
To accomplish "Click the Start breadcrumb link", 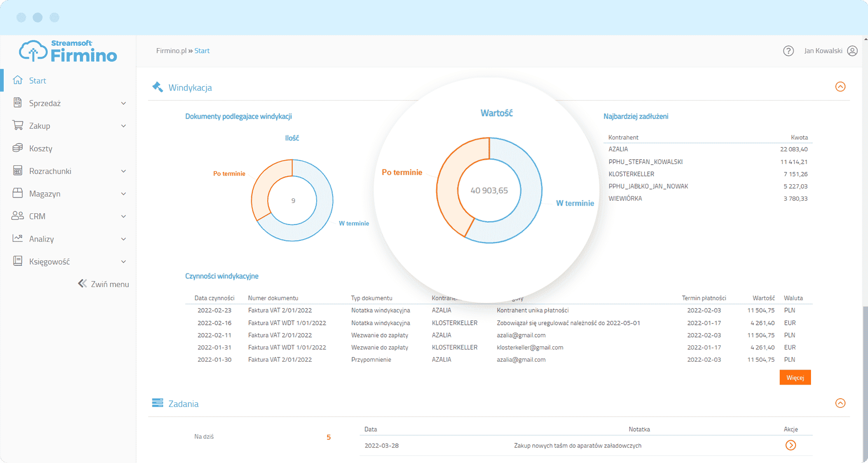I will (x=202, y=50).
